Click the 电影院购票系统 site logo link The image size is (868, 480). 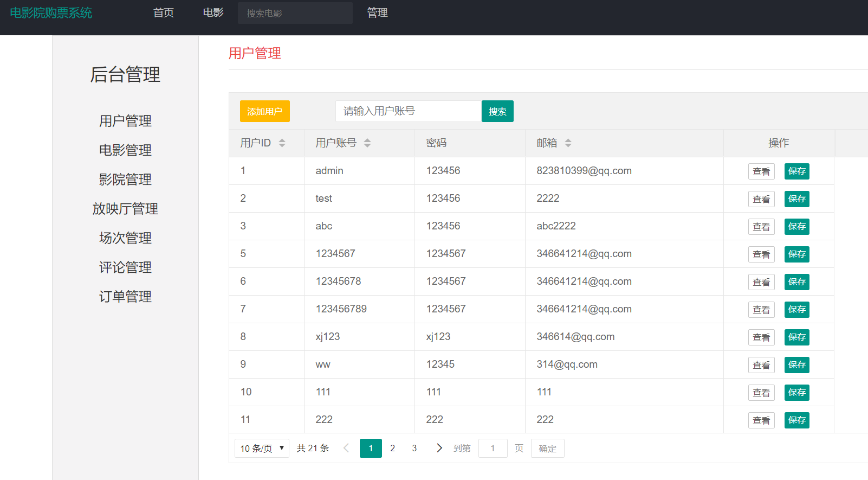pos(51,13)
